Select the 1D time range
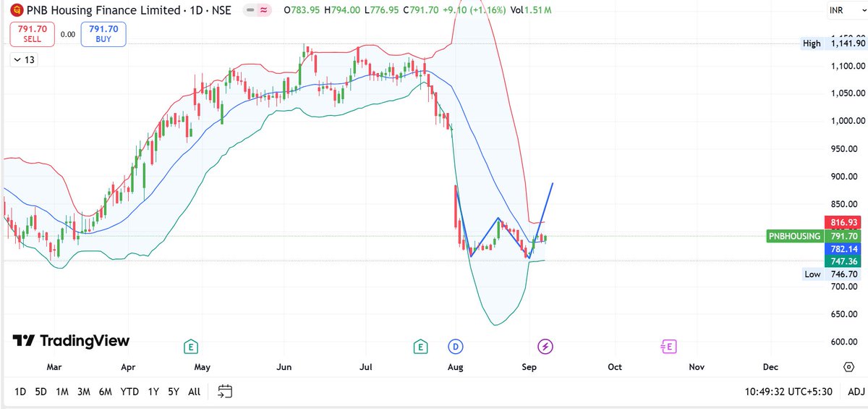Viewport: 868px width, 409px height. point(20,392)
